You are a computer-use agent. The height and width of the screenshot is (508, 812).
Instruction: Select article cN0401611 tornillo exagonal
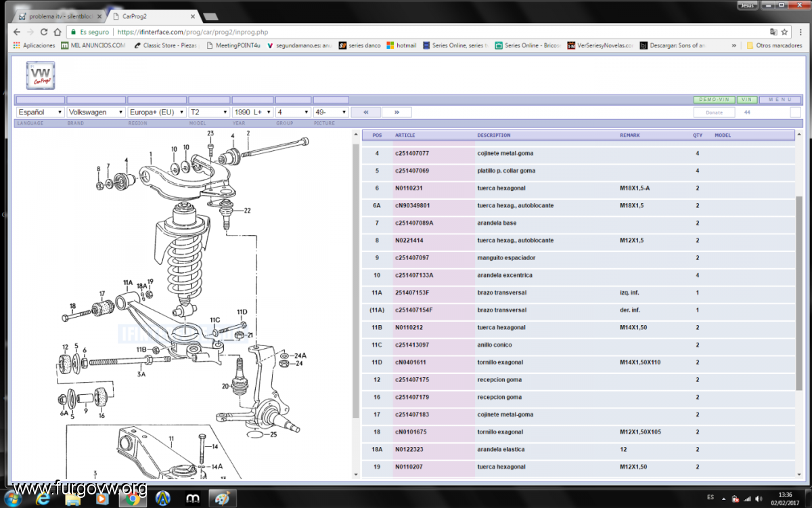(579, 362)
